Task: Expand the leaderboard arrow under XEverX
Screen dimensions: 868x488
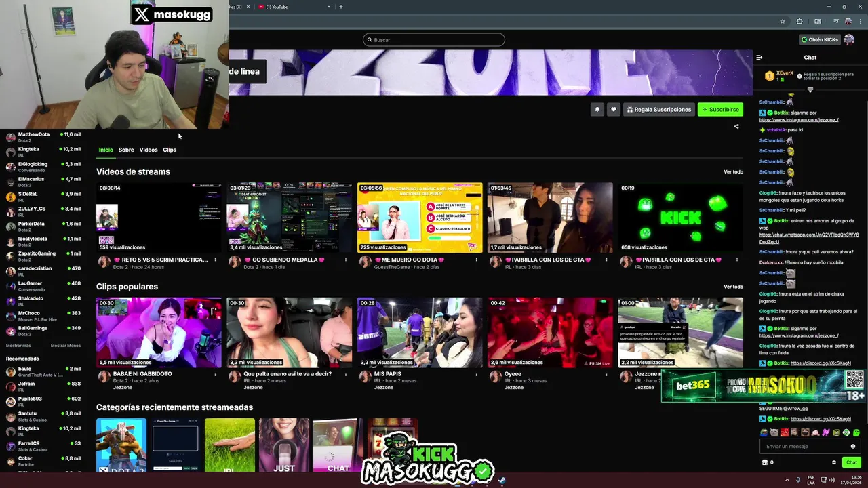Action: click(x=810, y=89)
